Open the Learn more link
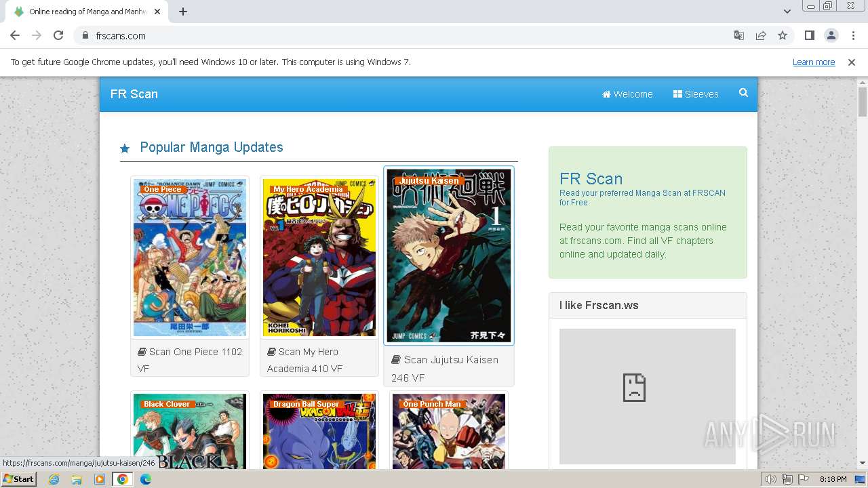The width and height of the screenshot is (868, 488). (x=814, y=62)
